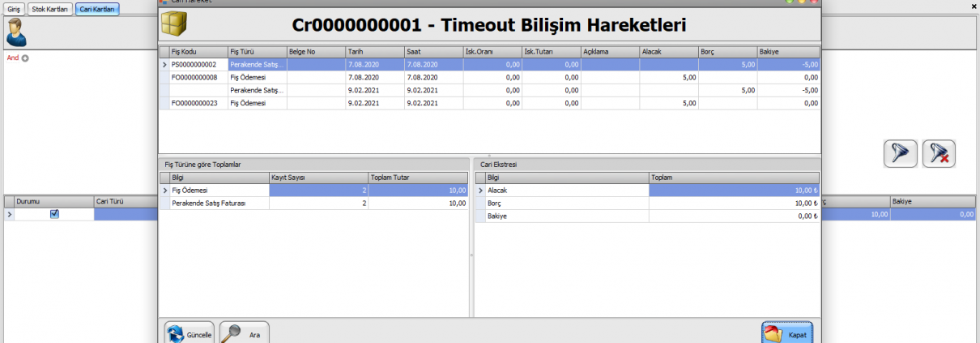Click the Güncelle refresh button
980x343 pixels.
click(190, 333)
